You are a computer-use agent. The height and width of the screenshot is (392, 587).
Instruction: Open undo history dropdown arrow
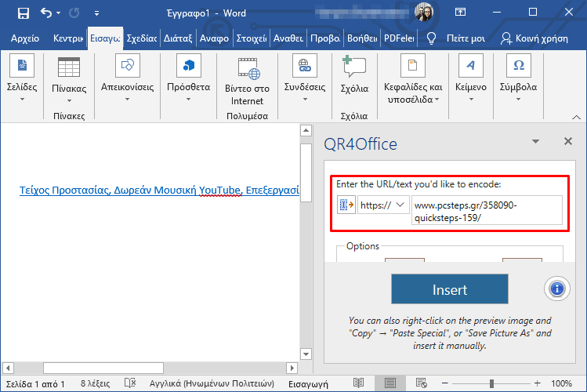point(59,13)
